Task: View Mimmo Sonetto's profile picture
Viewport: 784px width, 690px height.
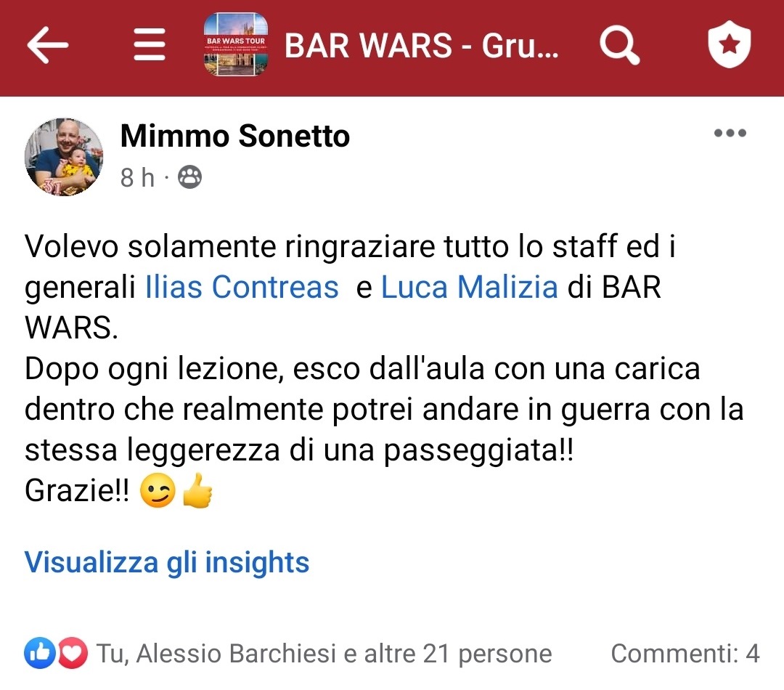Action: (x=64, y=157)
